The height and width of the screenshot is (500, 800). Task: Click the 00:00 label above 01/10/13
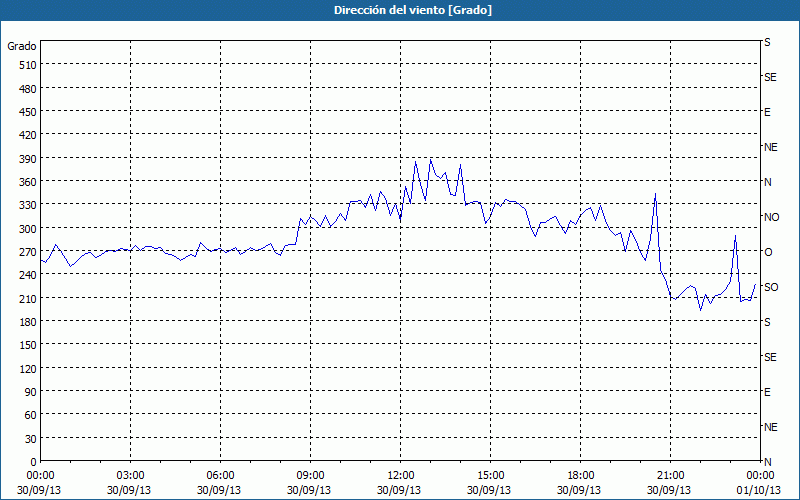click(760, 476)
